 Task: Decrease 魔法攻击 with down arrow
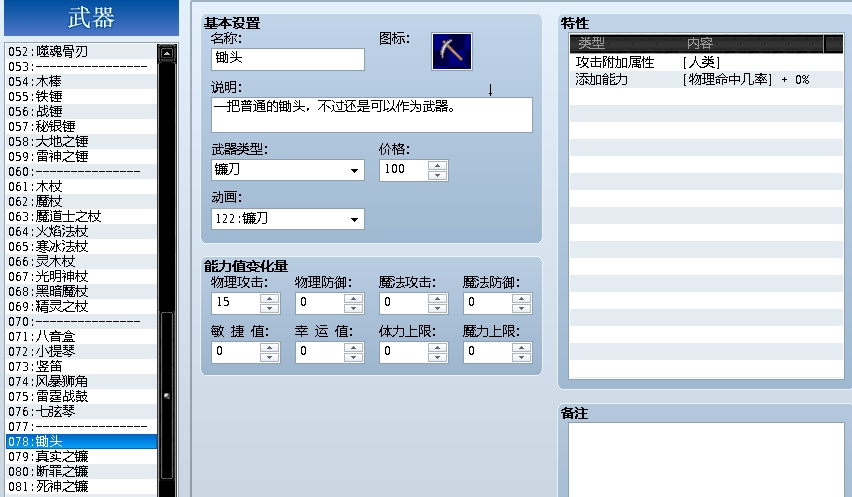(437, 308)
